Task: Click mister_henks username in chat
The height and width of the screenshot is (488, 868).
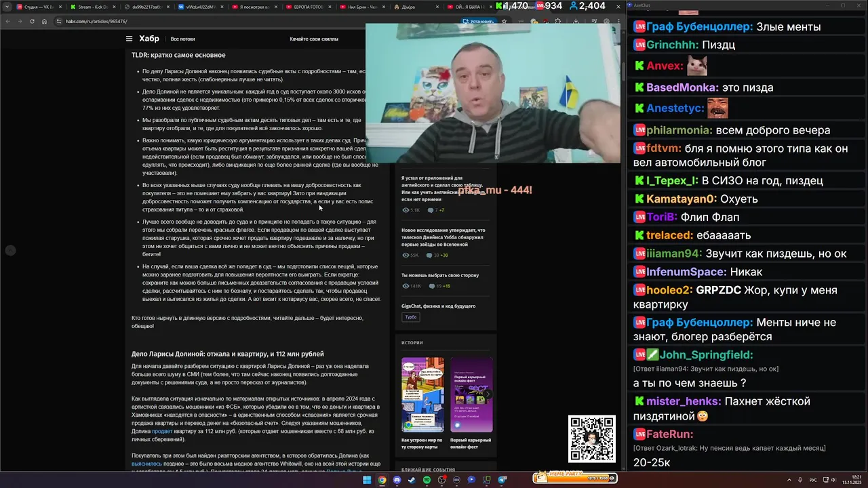Action: (x=684, y=401)
